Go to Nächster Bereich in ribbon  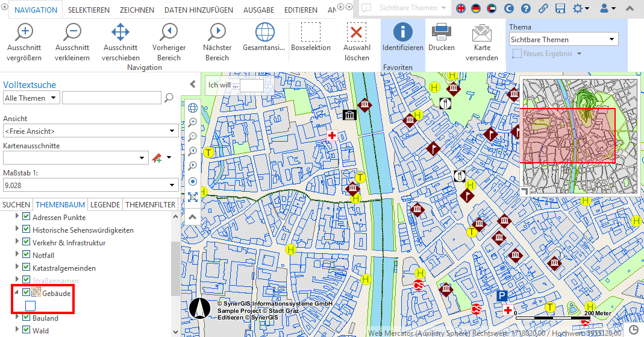click(217, 42)
